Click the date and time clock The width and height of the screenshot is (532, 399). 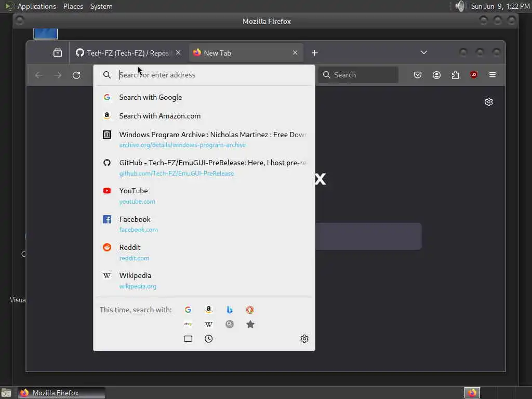click(x=500, y=6)
